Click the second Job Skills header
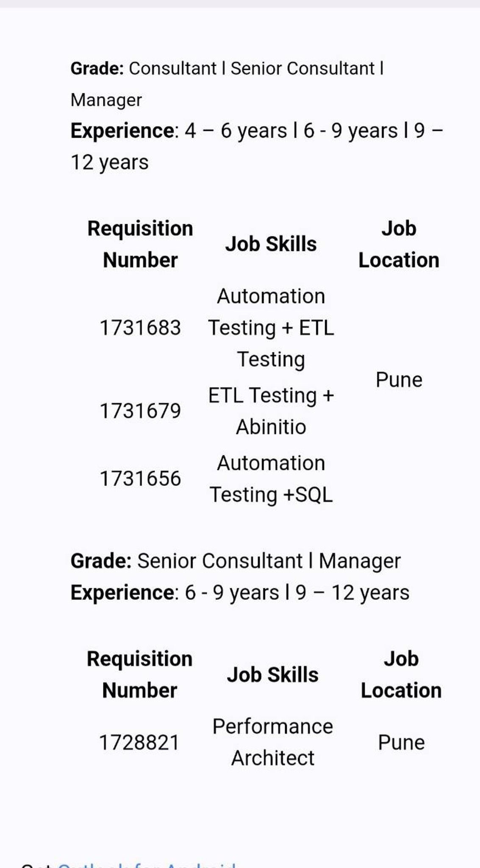 [273, 675]
